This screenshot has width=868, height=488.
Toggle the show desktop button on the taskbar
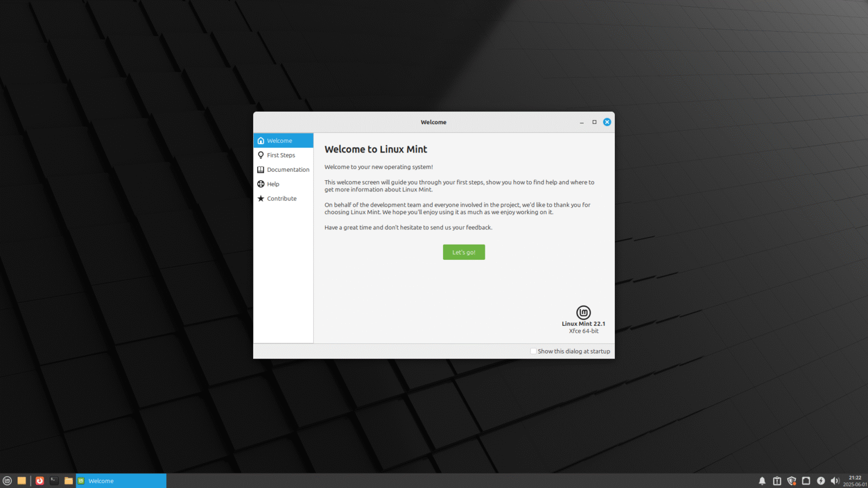(x=21, y=481)
